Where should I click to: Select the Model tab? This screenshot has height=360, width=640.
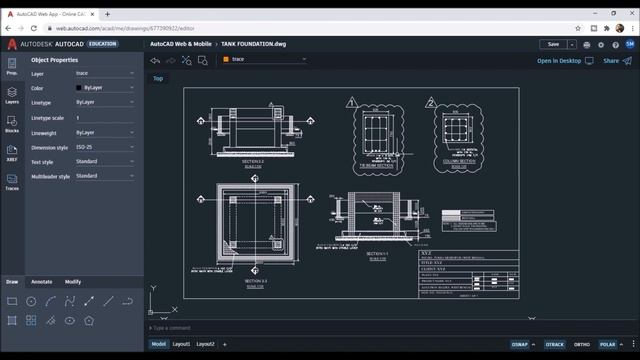click(x=158, y=344)
